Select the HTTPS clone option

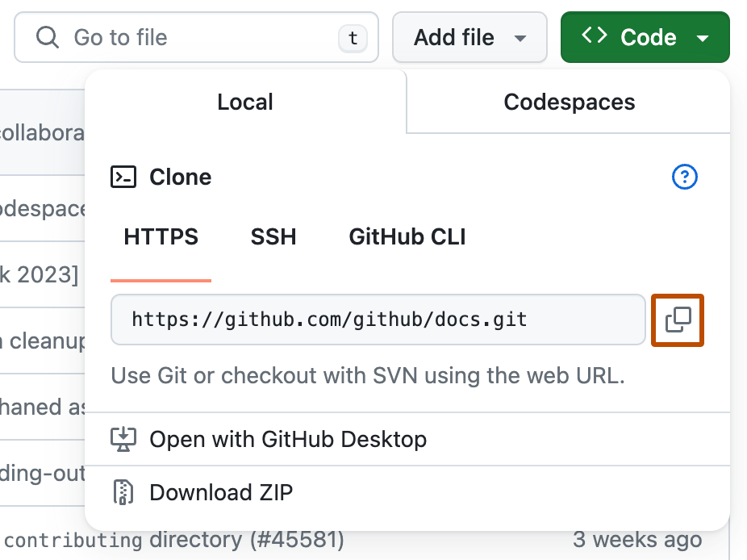(x=161, y=236)
